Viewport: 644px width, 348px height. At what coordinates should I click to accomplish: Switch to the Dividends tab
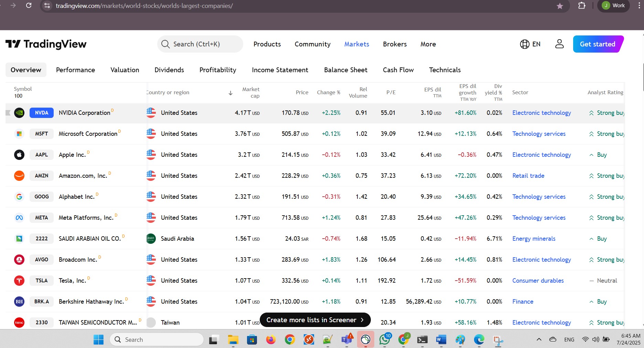(x=169, y=70)
